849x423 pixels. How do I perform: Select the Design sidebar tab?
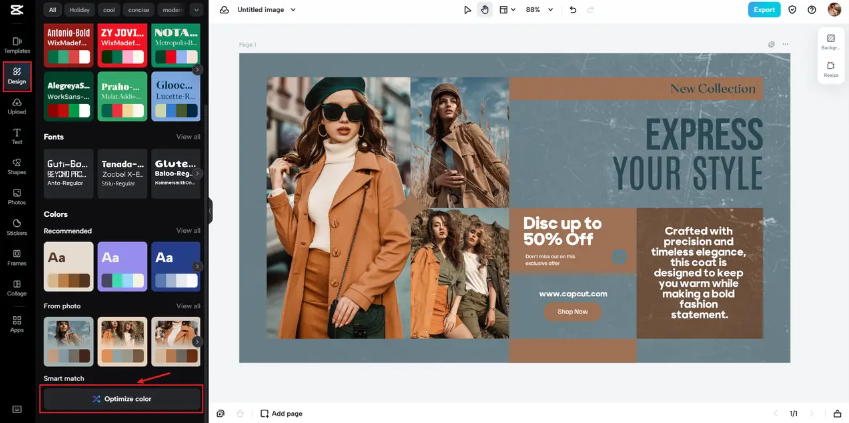pos(17,76)
